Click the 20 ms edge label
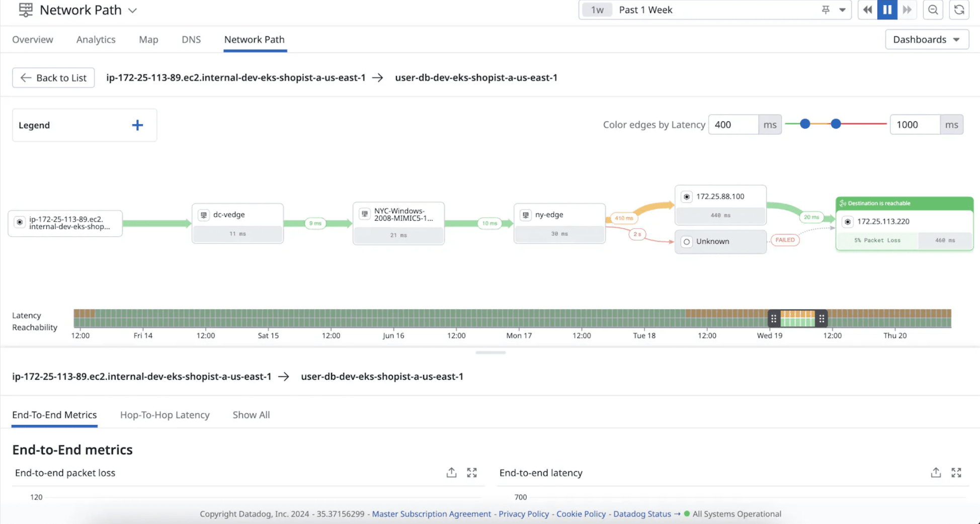This screenshot has width=980, height=524. coord(811,217)
